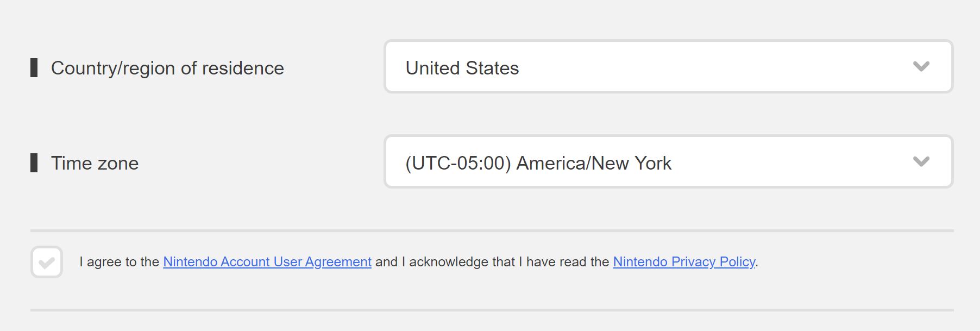Tick the Nintendo agreement checkbox
Image resolution: width=980 pixels, height=331 pixels.
pos(47,262)
